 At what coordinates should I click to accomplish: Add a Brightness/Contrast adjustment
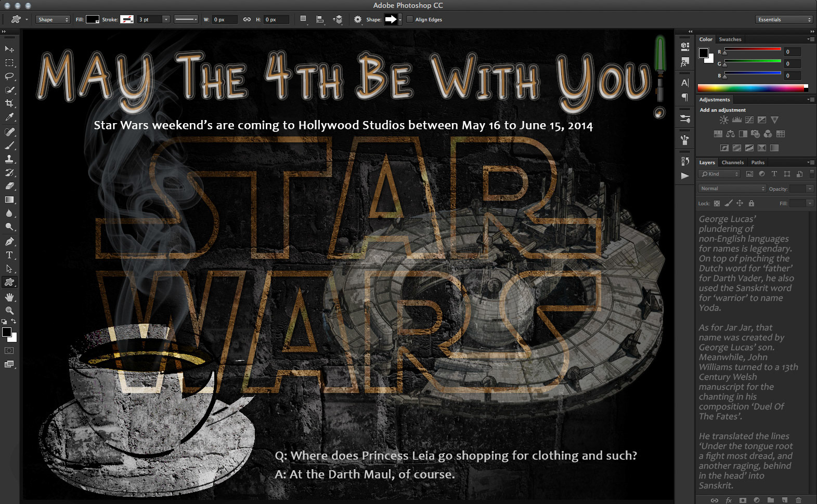point(724,120)
